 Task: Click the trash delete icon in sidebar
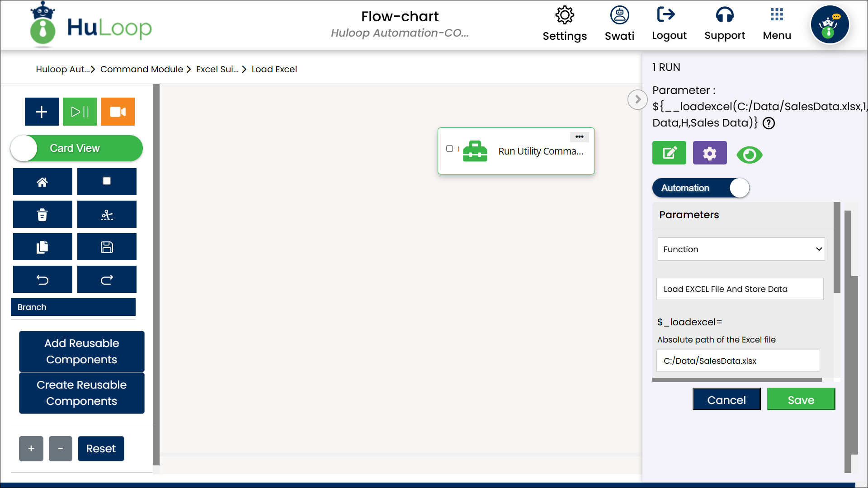(x=42, y=215)
